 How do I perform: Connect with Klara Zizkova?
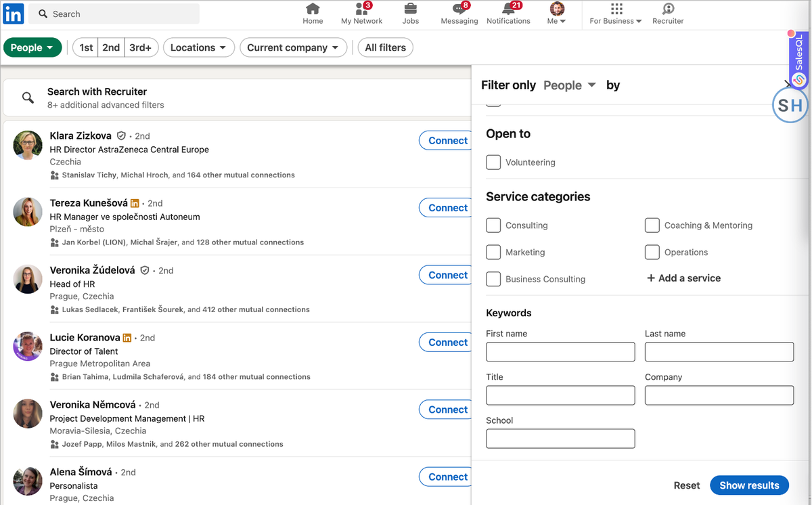447,141
